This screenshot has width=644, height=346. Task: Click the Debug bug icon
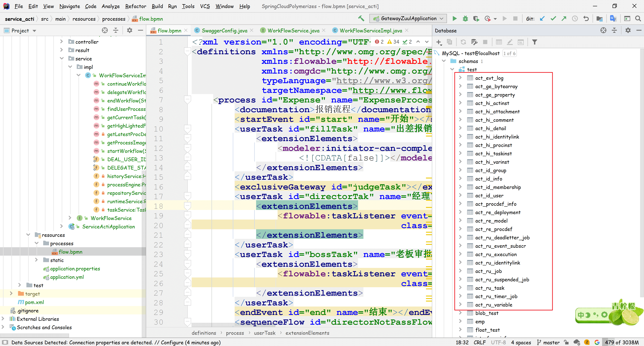(x=465, y=18)
